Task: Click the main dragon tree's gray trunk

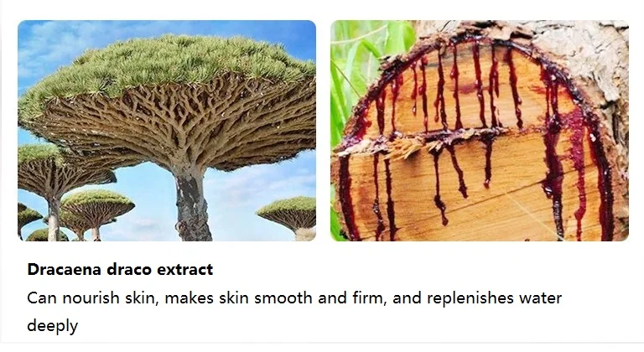Action: pyautogui.click(x=192, y=205)
